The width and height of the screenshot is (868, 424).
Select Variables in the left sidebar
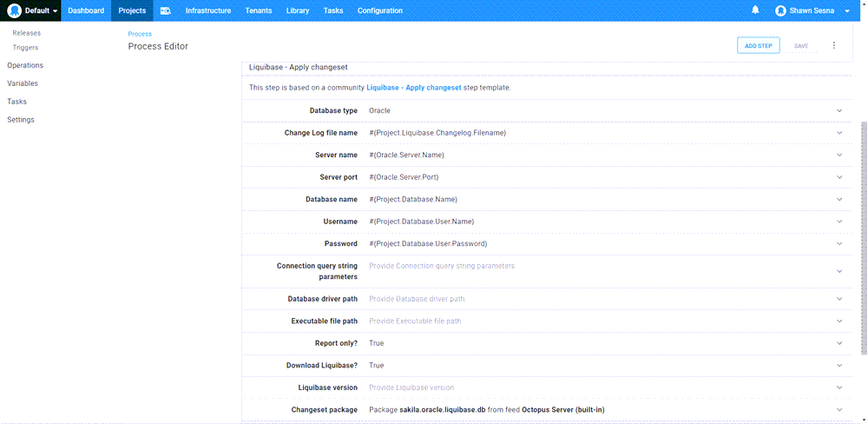pos(23,83)
